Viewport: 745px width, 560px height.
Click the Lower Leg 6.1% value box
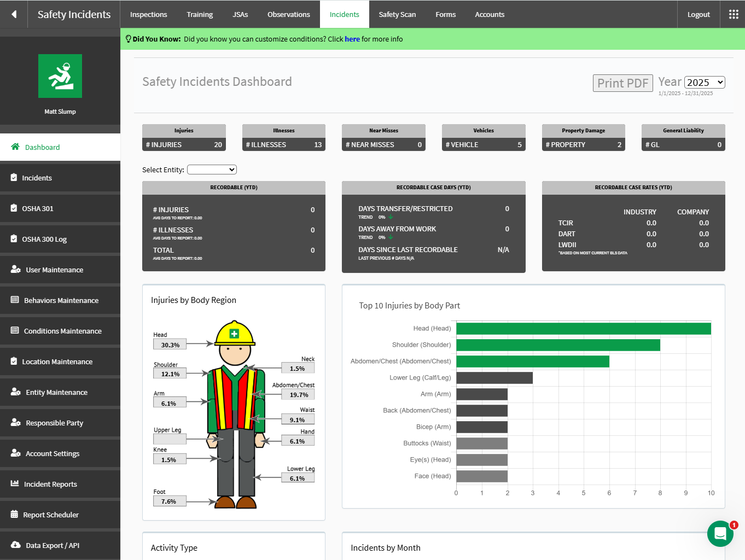pos(298,478)
